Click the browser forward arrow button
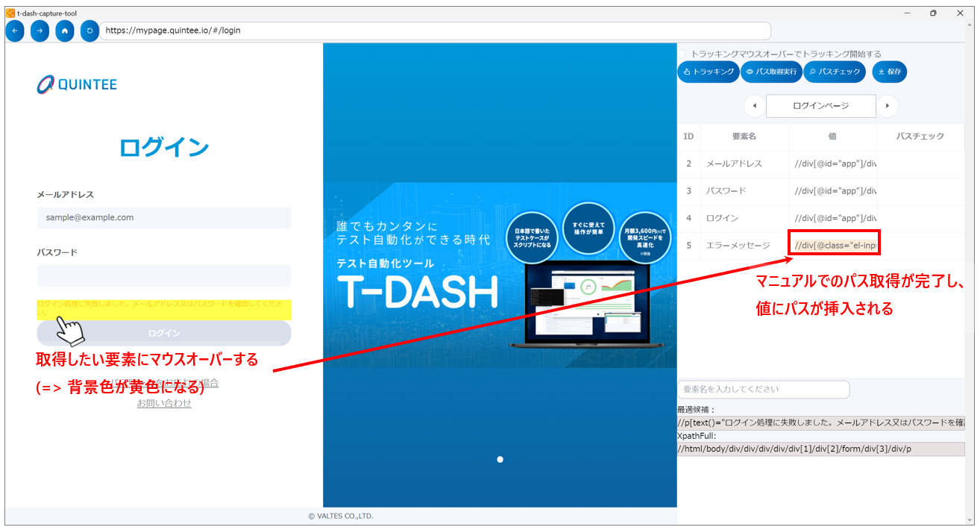980x530 pixels. pyautogui.click(x=40, y=31)
